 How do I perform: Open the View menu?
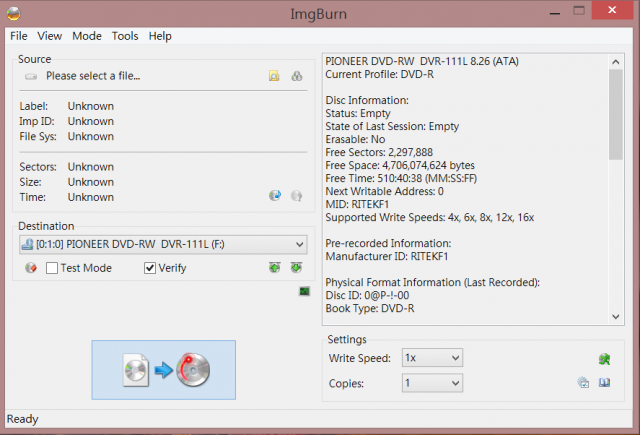tap(50, 36)
